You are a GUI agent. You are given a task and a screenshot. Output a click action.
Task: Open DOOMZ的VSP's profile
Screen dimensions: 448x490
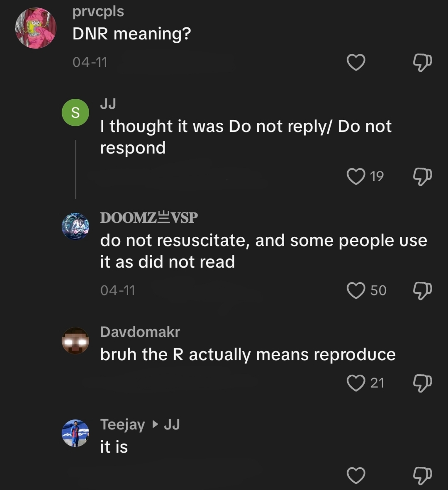149,217
